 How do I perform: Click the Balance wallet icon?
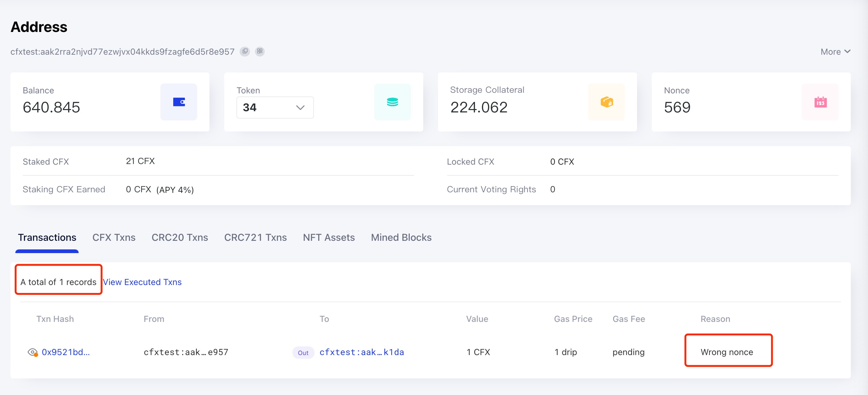point(178,102)
